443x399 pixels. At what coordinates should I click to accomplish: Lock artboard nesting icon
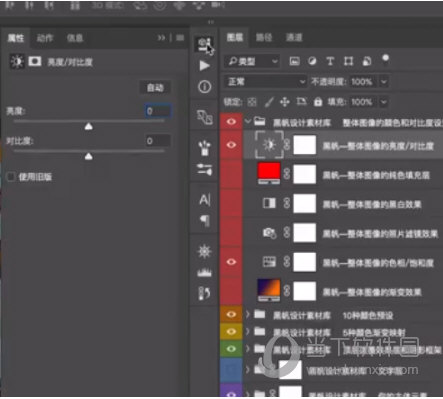pos(301,101)
